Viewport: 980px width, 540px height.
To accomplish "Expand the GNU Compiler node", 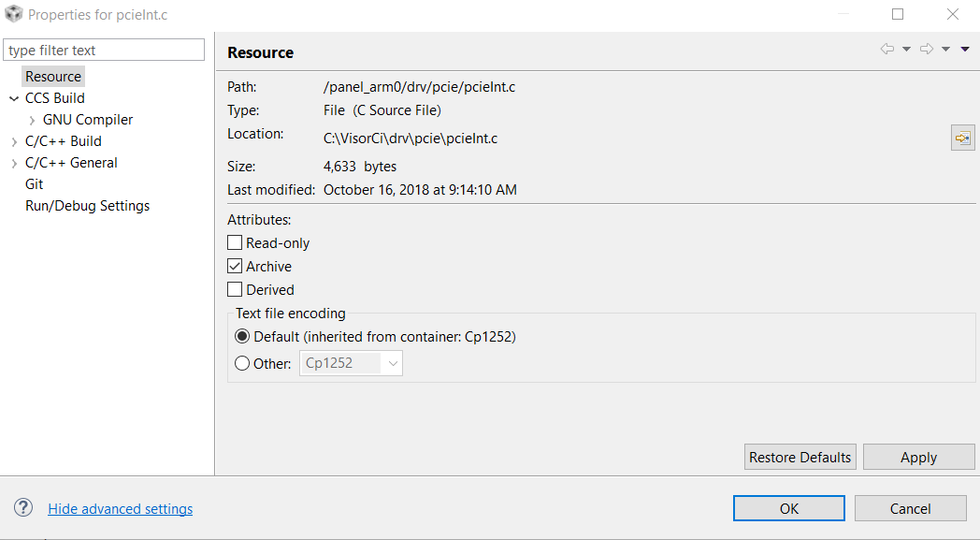I will tap(32, 120).
